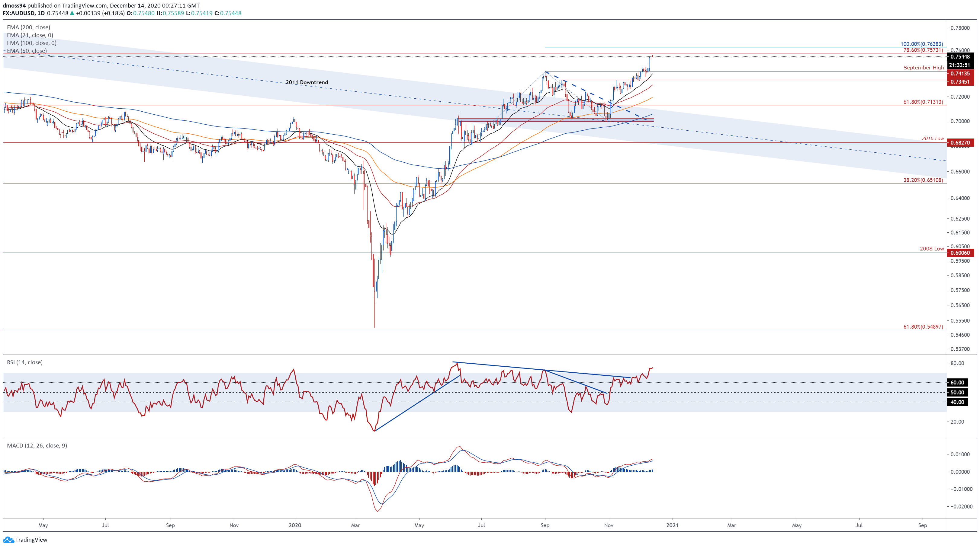Click the 0.68270 red price tag
The height and width of the screenshot is (548, 980).
(960, 143)
